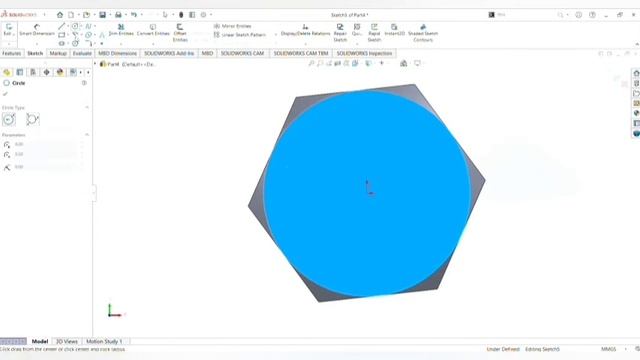Open the Save dropdown arrow
Screen dimensions: 640x360
[110, 15]
